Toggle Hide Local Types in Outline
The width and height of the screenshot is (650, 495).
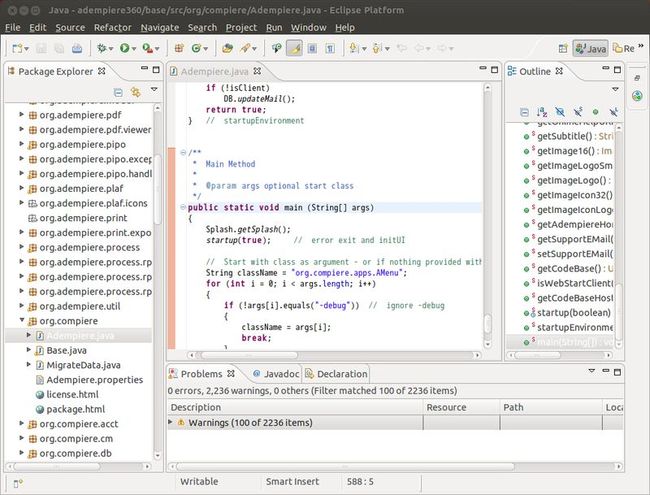pyautogui.click(x=614, y=112)
